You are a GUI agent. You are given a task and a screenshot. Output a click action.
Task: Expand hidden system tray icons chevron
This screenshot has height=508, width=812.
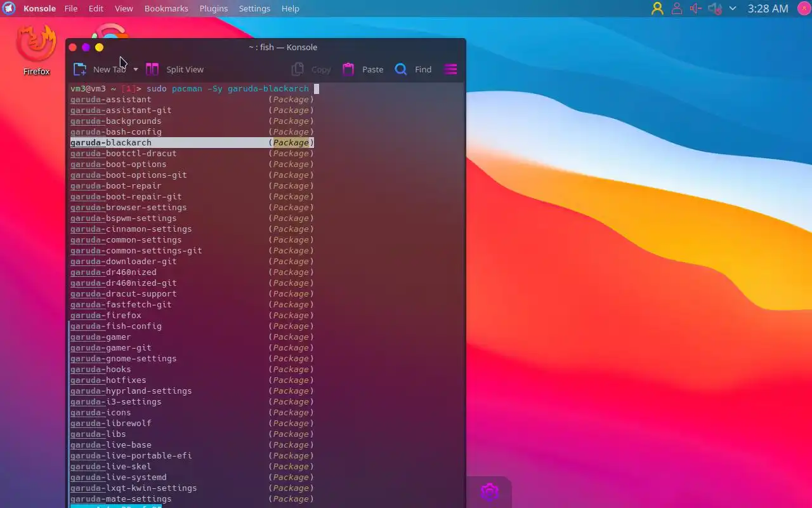733,8
